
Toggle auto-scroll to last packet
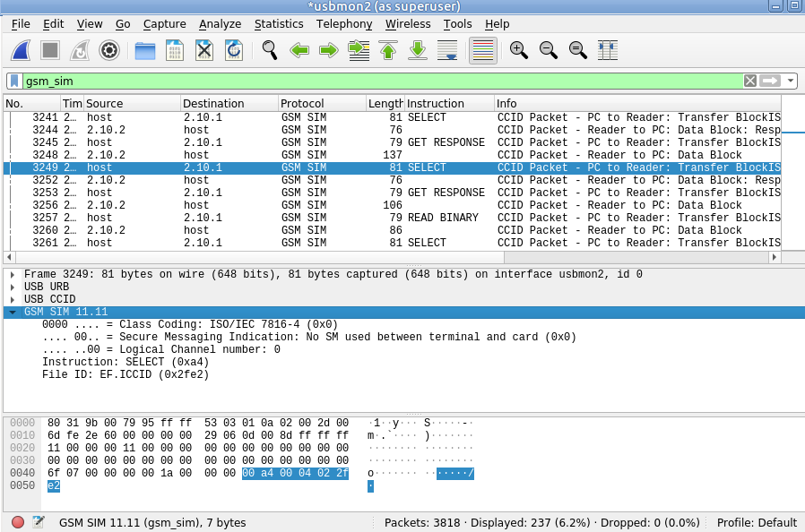coord(447,50)
